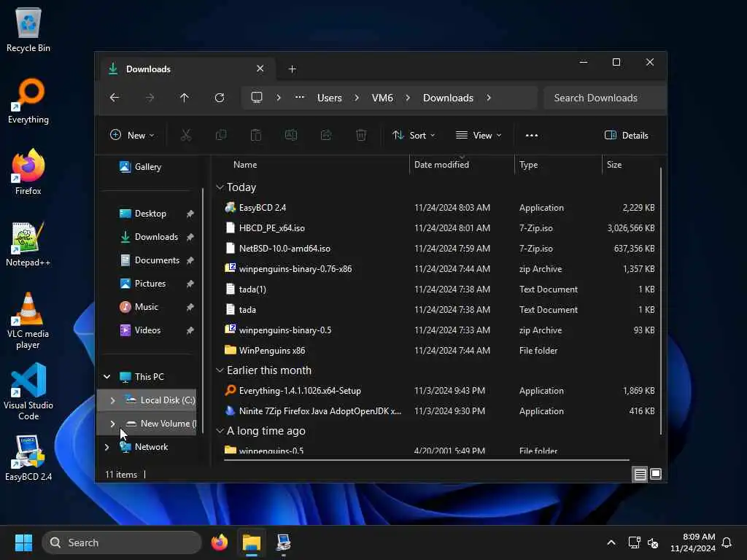Open Recycle Bin on the desktop
This screenshot has height=560, width=747.
point(28,30)
